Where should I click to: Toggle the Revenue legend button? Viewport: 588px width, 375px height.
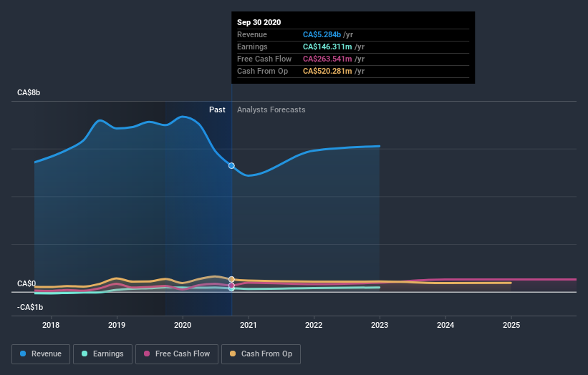point(41,354)
